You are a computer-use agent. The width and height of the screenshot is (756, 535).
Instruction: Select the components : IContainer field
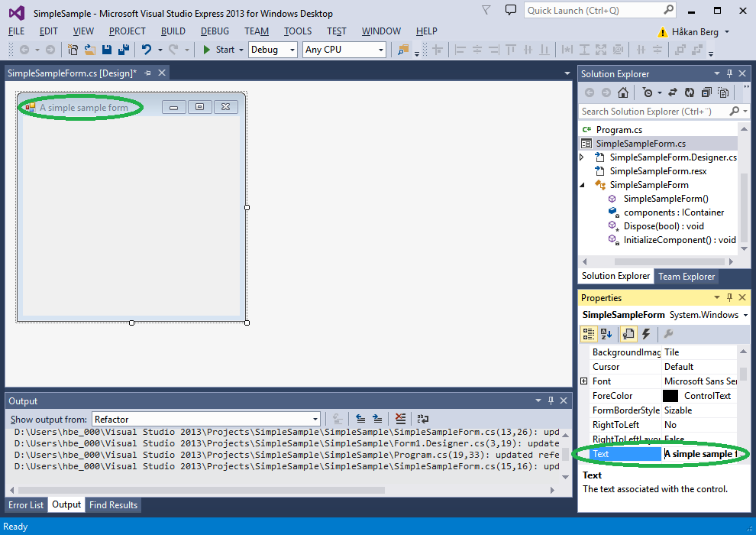click(674, 212)
